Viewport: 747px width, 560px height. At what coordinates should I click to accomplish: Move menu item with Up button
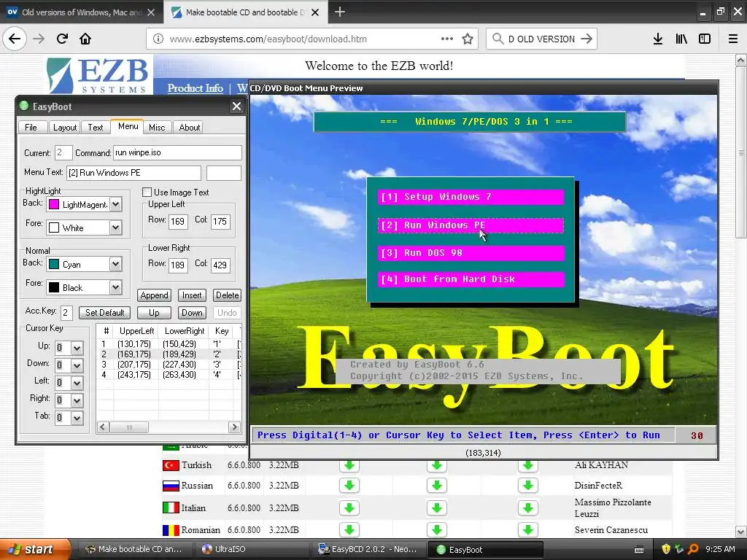click(154, 313)
